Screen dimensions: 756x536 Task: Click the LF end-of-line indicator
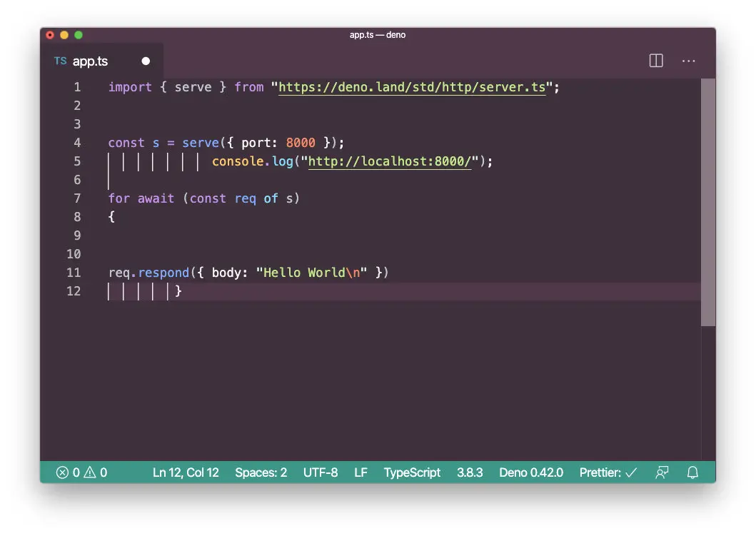coord(361,472)
